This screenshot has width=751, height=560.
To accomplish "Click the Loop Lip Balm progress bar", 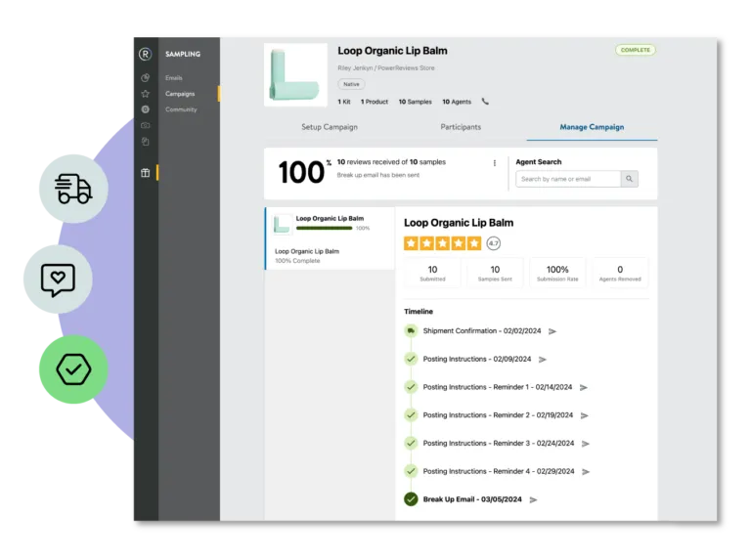I will [x=324, y=228].
